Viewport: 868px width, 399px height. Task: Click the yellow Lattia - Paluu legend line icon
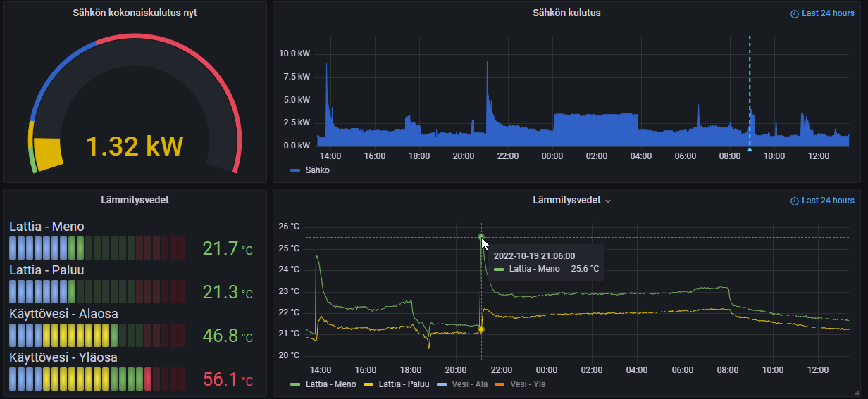pyautogui.click(x=368, y=384)
